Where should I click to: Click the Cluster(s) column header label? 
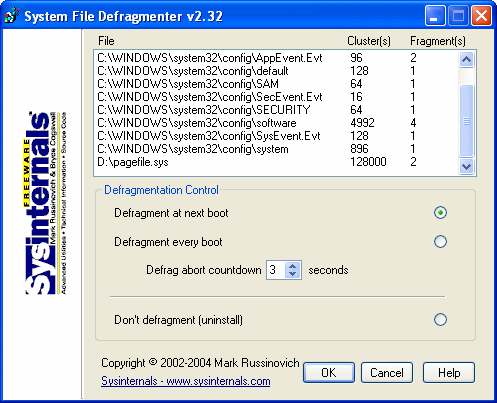coord(369,41)
